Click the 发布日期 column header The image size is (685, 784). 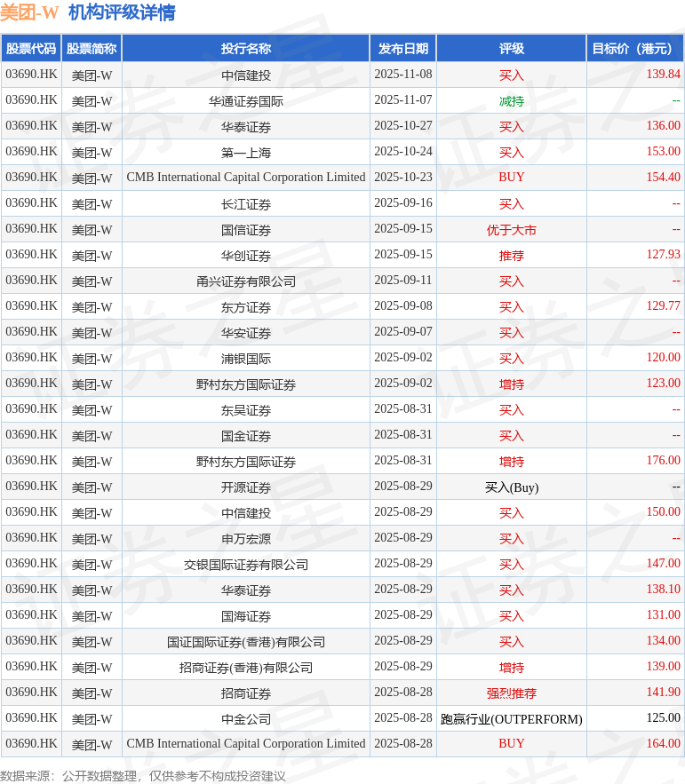pos(403,49)
